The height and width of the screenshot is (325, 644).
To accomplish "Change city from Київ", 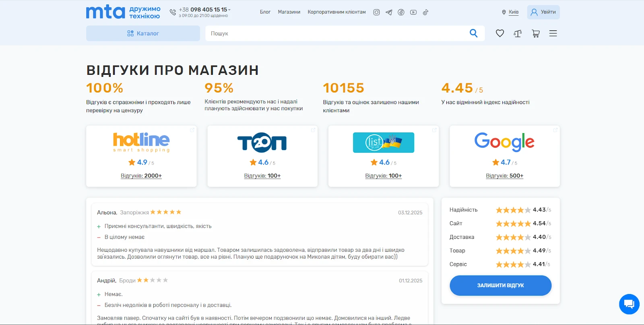I will pos(513,12).
